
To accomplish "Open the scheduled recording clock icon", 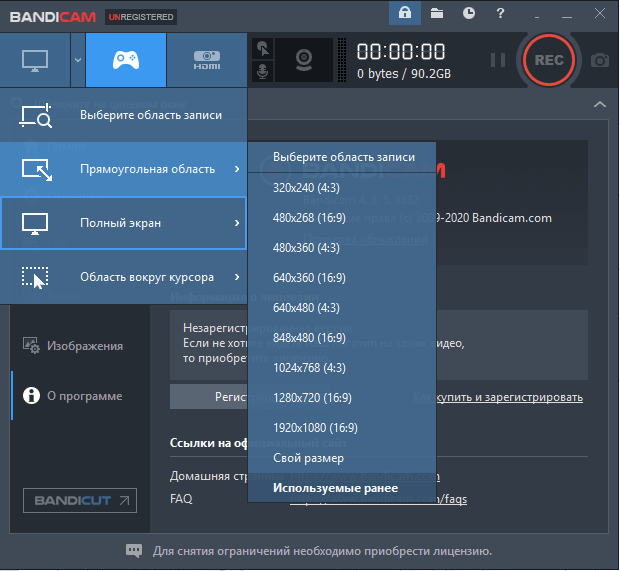I will (469, 13).
